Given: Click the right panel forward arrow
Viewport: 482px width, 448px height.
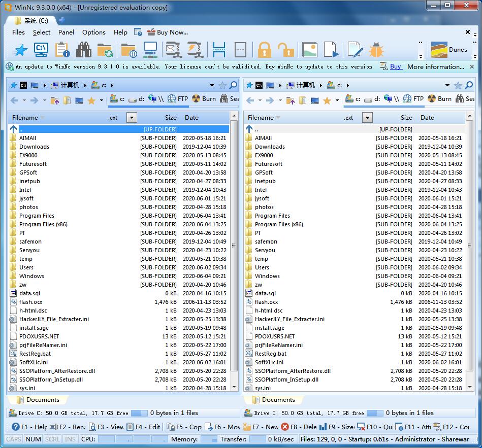Looking at the screenshot, I should pyautogui.click(x=270, y=100).
